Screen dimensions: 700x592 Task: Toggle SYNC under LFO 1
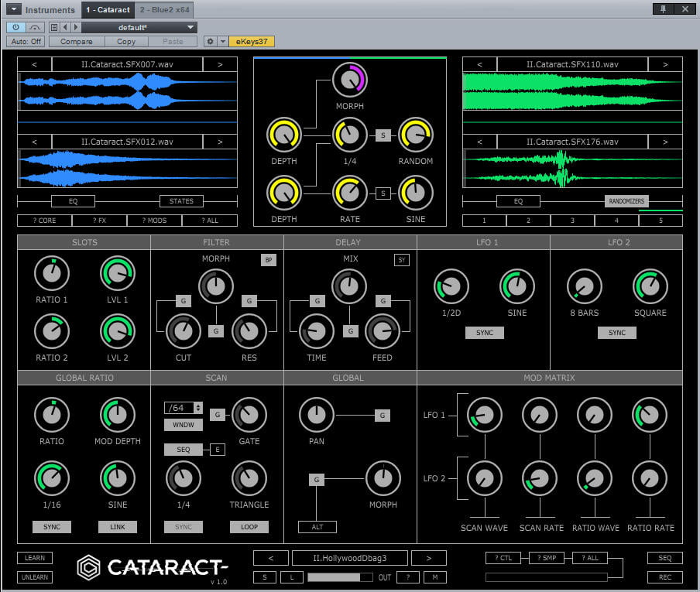click(484, 333)
